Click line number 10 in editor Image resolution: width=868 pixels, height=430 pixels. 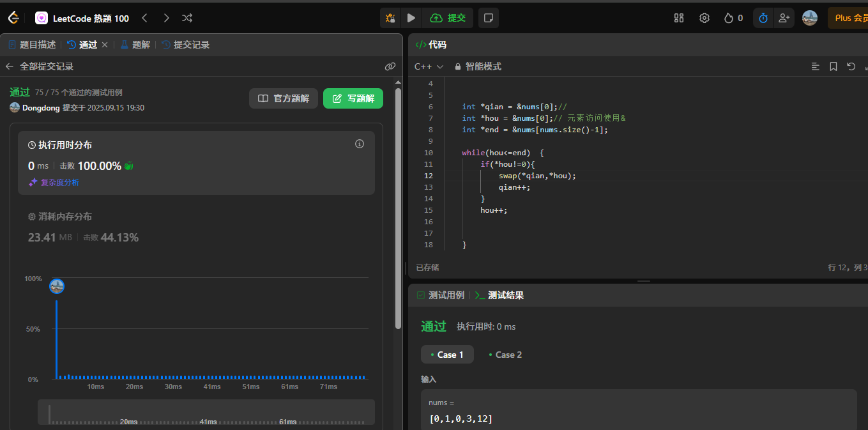tap(429, 153)
